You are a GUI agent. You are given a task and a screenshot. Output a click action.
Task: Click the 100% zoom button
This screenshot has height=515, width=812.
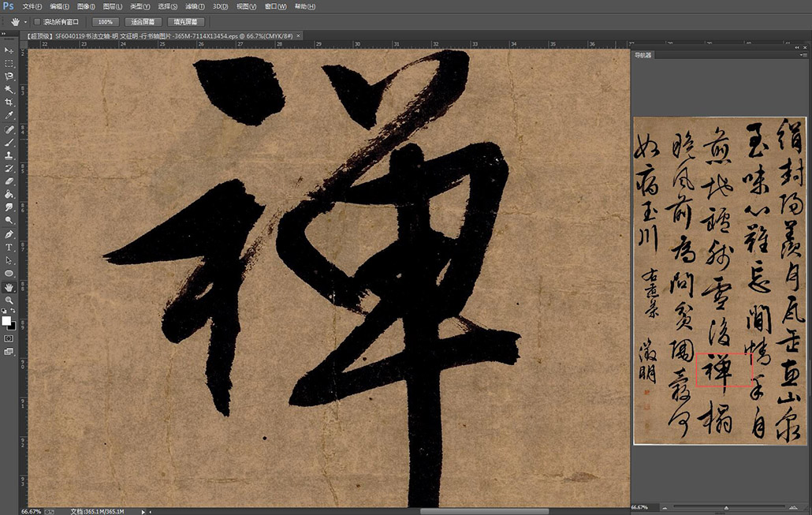[106, 22]
